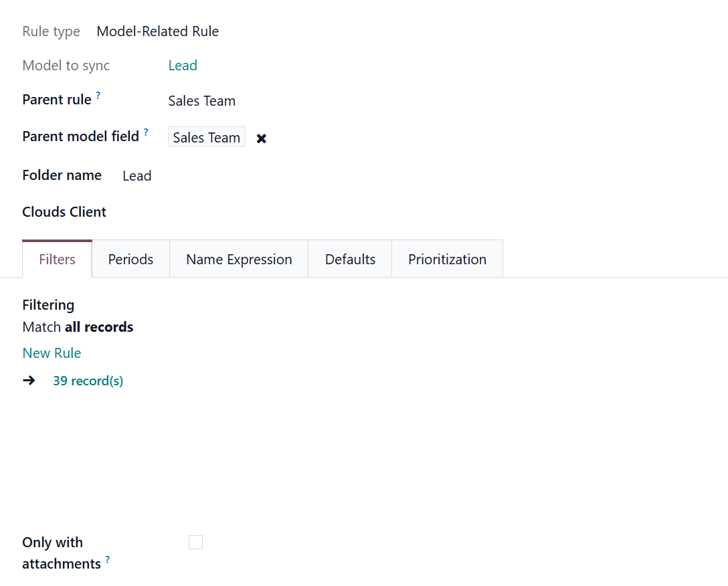Open the Filters tab
The image size is (728, 586).
tap(57, 260)
